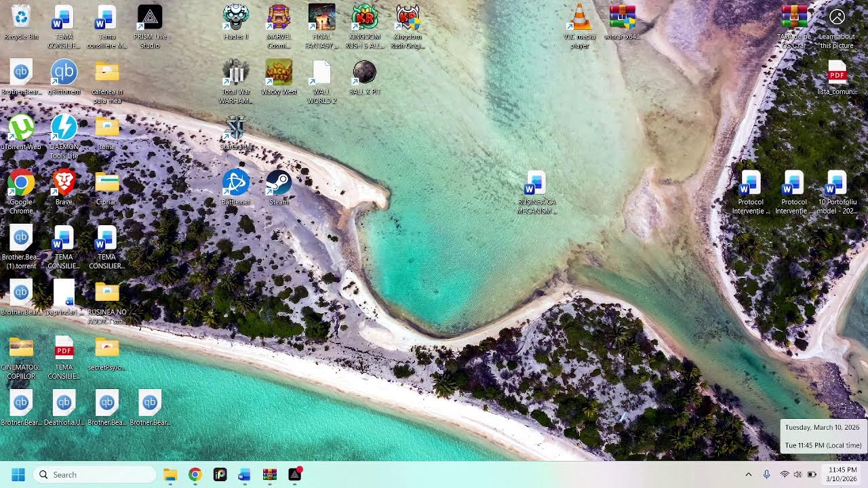Image resolution: width=868 pixels, height=488 pixels.
Task: Select the qBittorrent application shortcut
Action: [x=64, y=77]
